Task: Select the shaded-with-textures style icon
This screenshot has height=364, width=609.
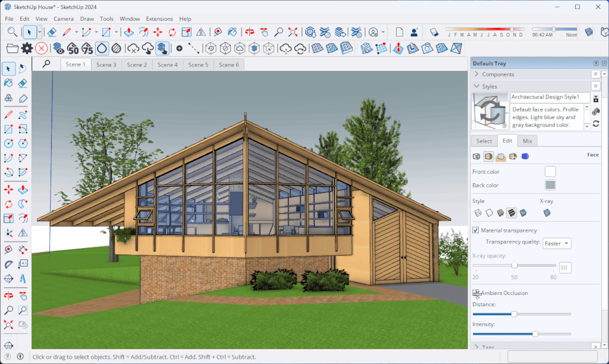Action: coord(511,212)
